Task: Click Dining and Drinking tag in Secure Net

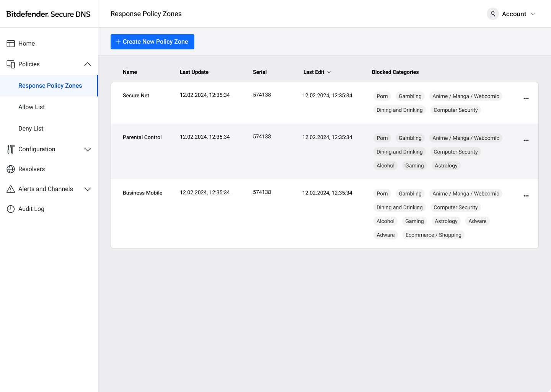Action: pyautogui.click(x=399, y=110)
